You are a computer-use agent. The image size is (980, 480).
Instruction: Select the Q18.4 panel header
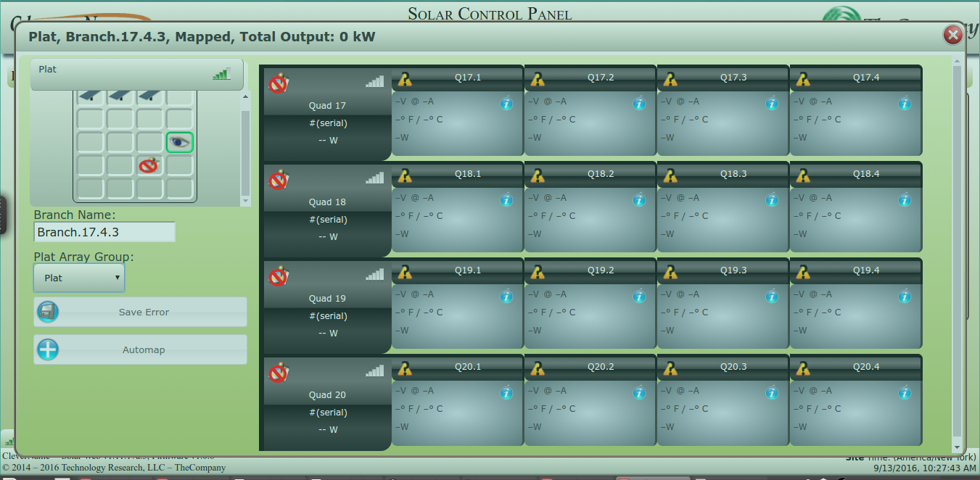[x=855, y=174]
